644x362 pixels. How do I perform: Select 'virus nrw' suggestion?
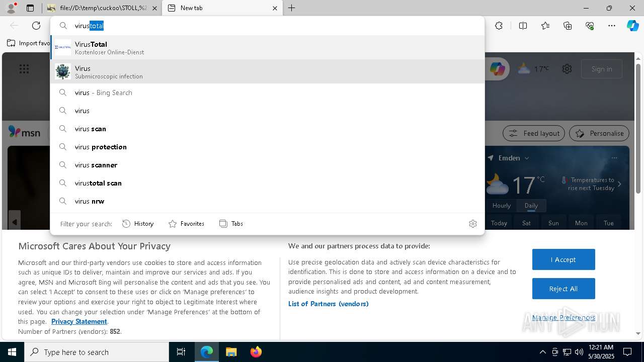pyautogui.click(x=267, y=201)
